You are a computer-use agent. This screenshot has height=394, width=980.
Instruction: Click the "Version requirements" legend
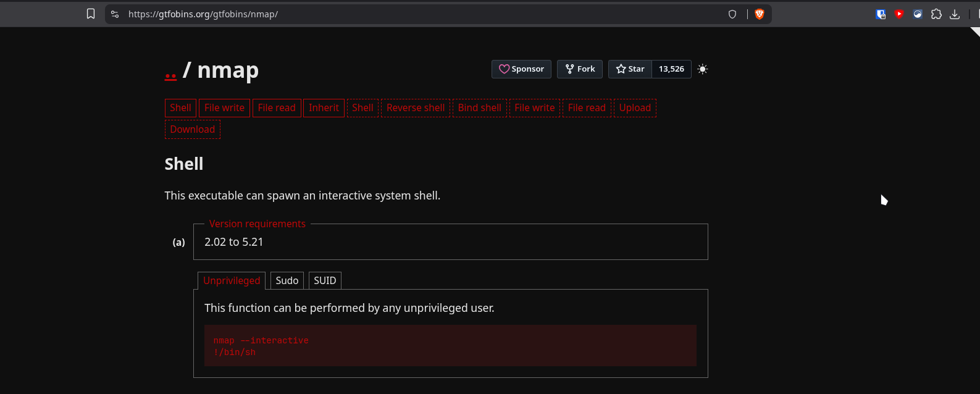coord(258,224)
